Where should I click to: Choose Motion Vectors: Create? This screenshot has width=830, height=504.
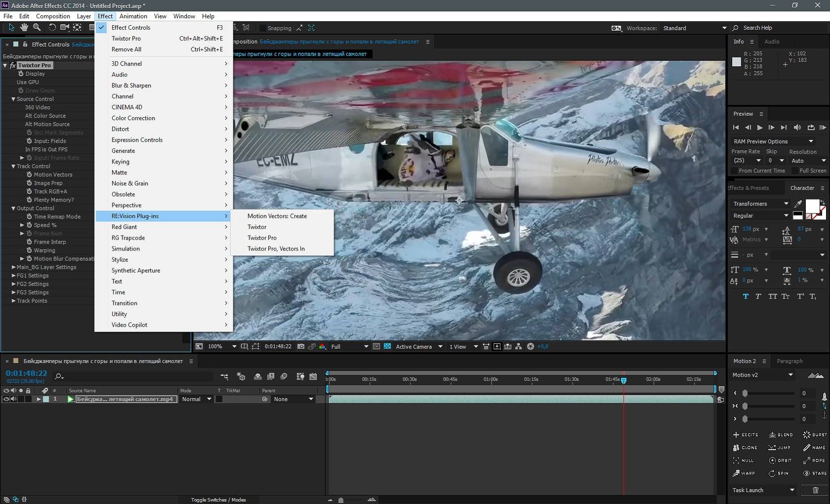pos(283,216)
